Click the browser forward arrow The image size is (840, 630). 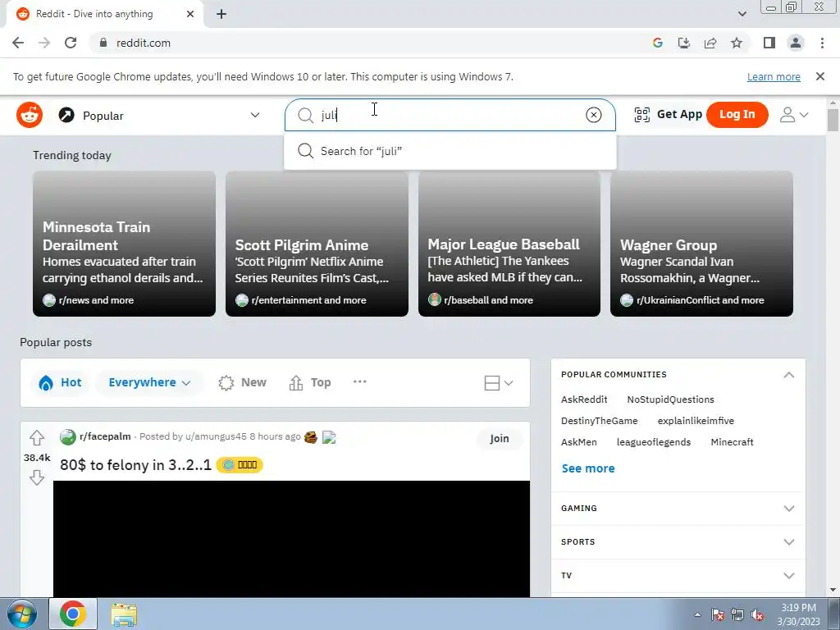pyautogui.click(x=44, y=43)
